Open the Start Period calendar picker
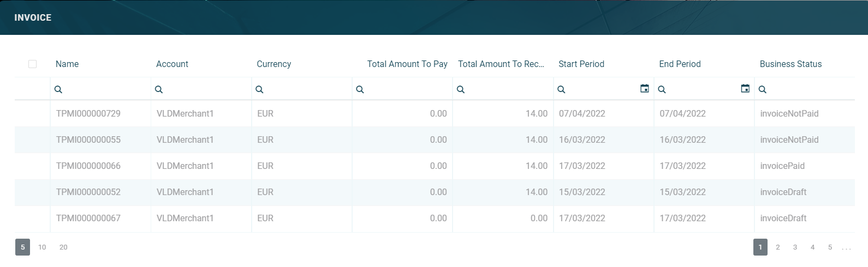The image size is (868, 267). [x=645, y=89]
